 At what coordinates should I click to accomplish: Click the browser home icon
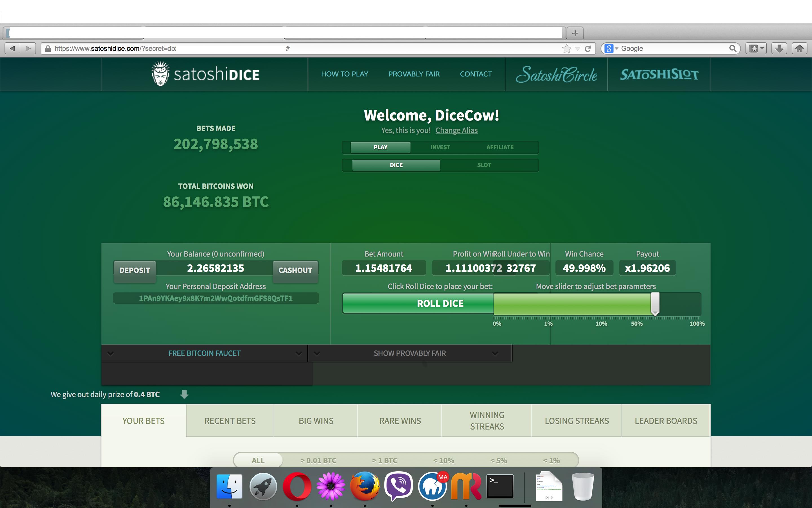[x=800, y=48]
